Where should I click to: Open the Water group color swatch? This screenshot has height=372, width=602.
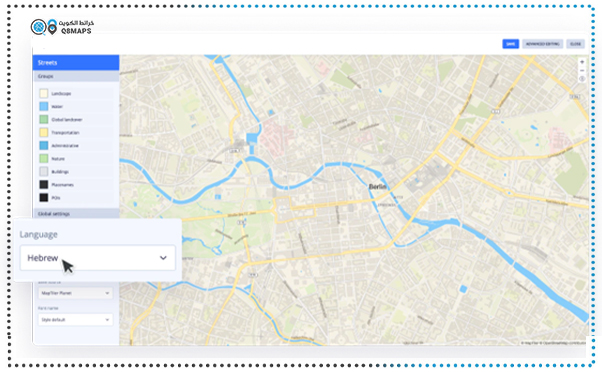(44, 106)
